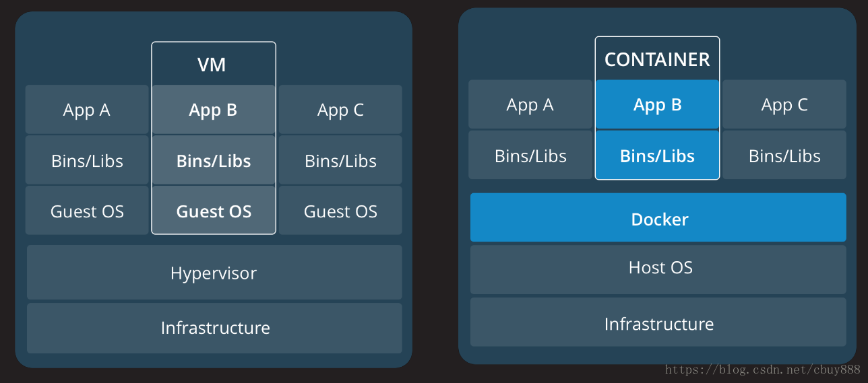Select the highlighted App B block under VM
This screenshot has width=868, height=383.
pyautogui.click(x=214, y=110)
